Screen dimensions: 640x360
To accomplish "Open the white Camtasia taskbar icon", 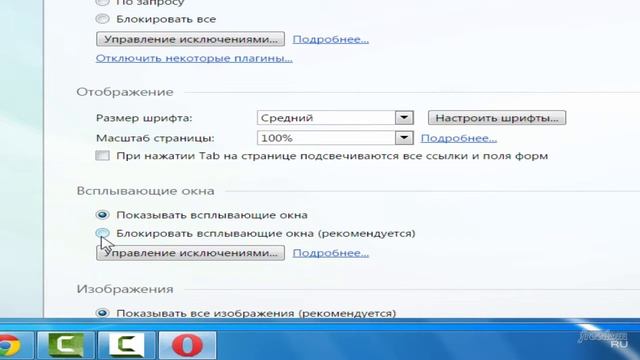I will (x=127, y=345).
